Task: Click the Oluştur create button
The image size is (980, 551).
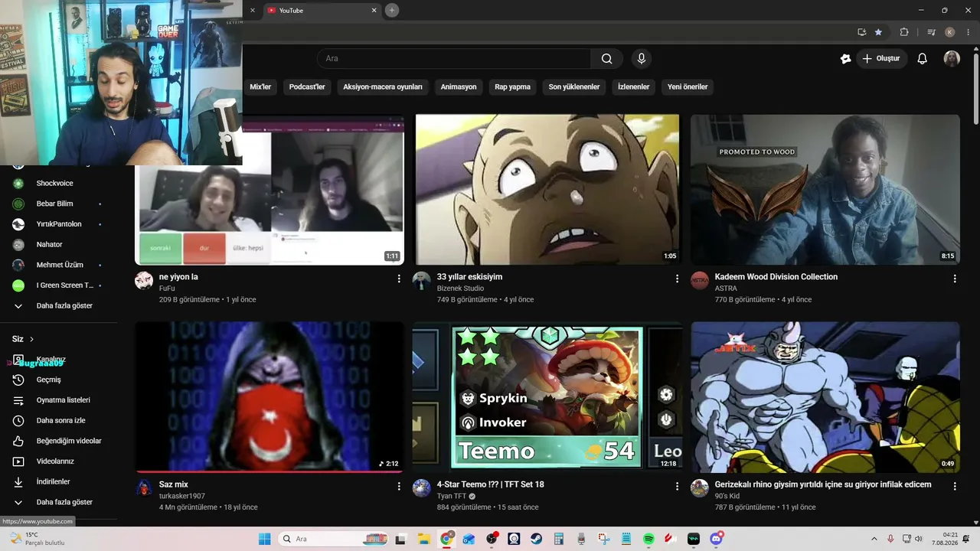Action: 880,59
